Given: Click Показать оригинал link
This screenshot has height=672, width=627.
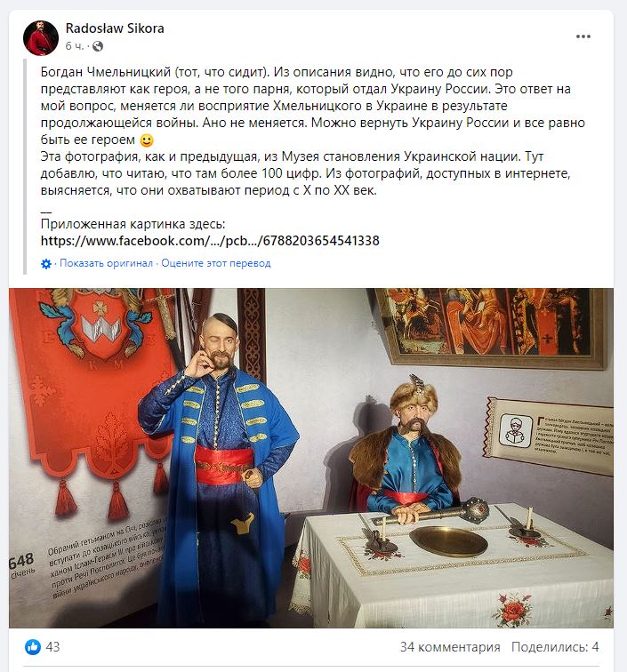Looking at the screenshot, I should point(106,263).
